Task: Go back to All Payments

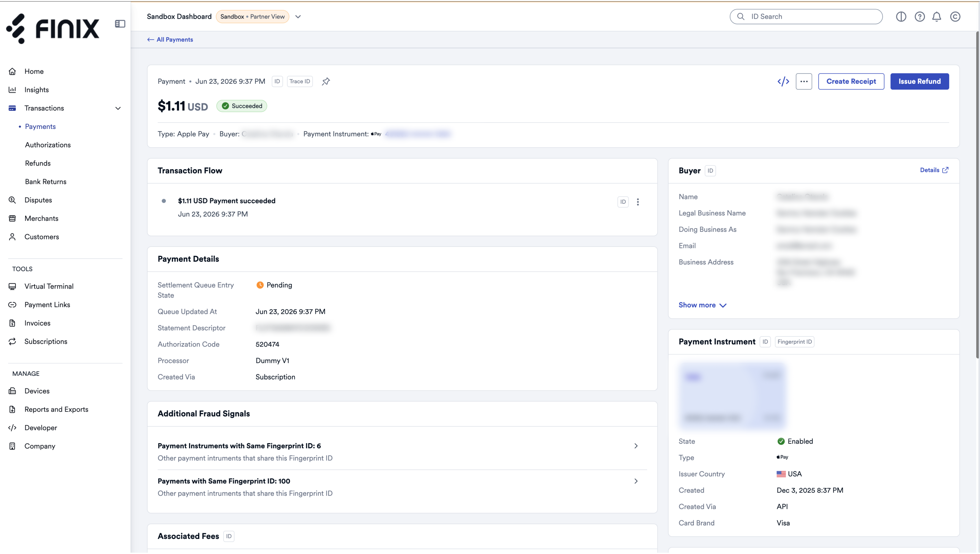Action: point(170,40)
